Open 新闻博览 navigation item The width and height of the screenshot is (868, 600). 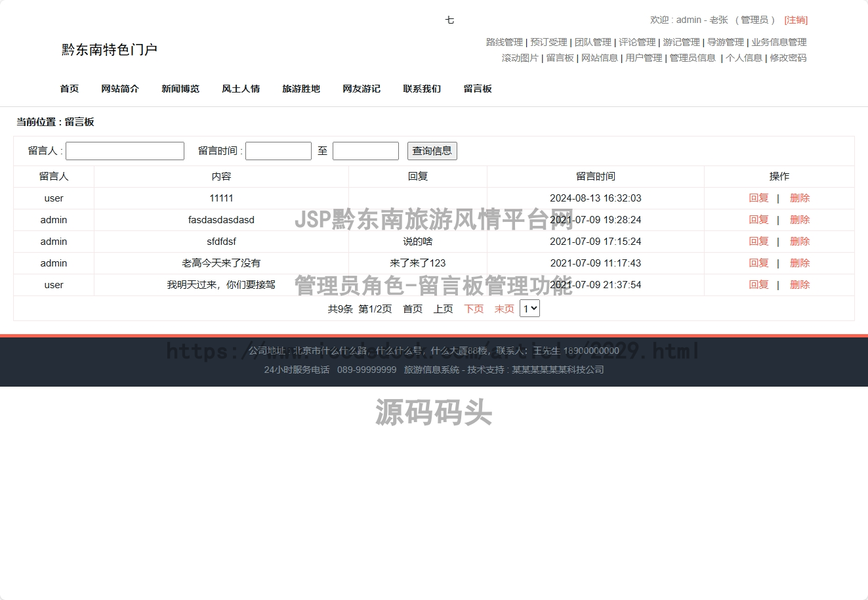pos(180,89)
